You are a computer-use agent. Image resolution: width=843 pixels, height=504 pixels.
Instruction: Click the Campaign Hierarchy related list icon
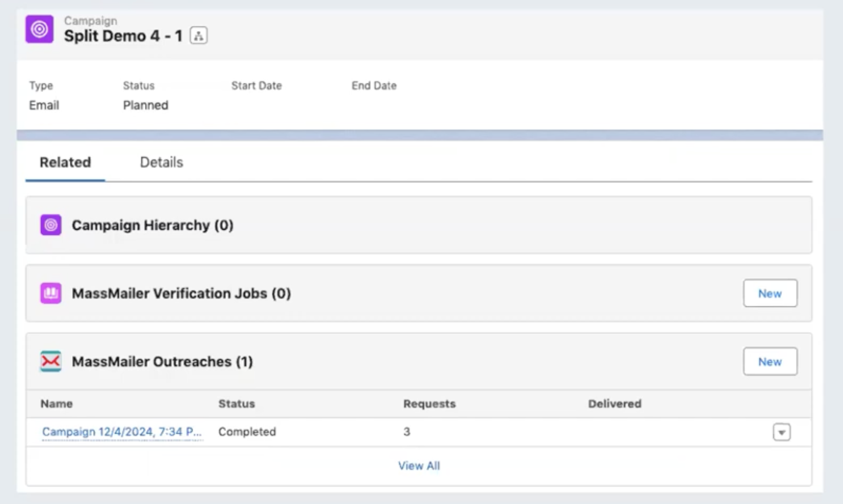click(51, 225)
